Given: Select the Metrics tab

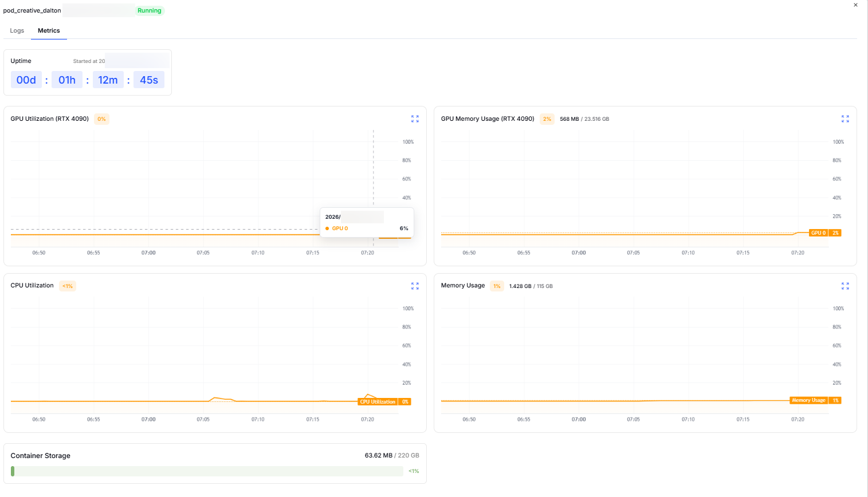Looking at the screenshot, I should pos(49,31).
